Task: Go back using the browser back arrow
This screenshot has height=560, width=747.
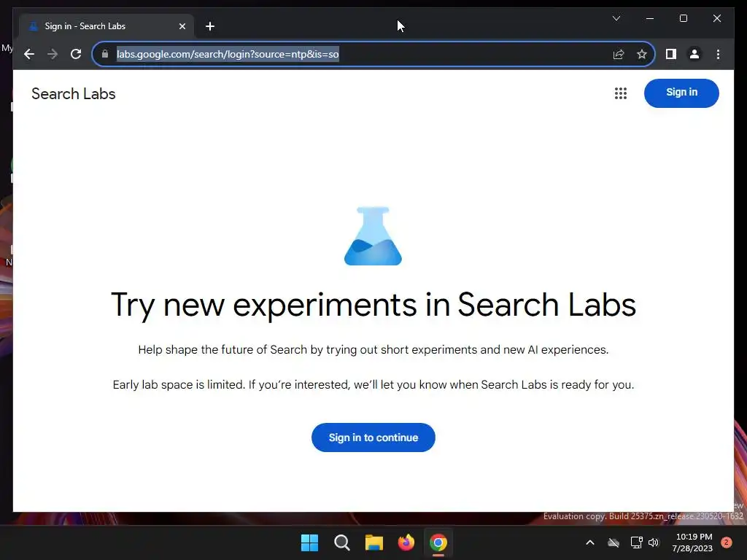Action: click(x=29, y=54)
